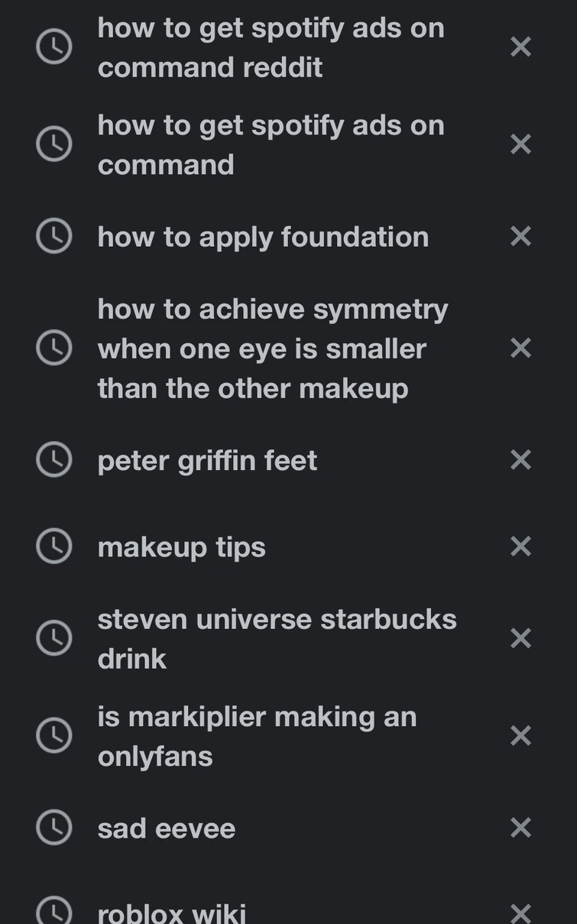This screenshot has height=924, width=577.
Task: Search 'how to apply foundation' again
Action: click(x=263, y=237)
